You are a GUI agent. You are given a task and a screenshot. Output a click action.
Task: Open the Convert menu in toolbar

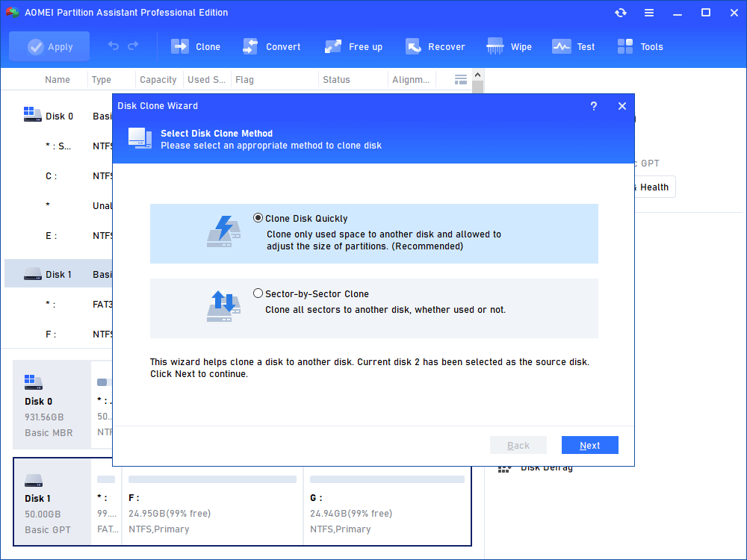tap(272, 46)
